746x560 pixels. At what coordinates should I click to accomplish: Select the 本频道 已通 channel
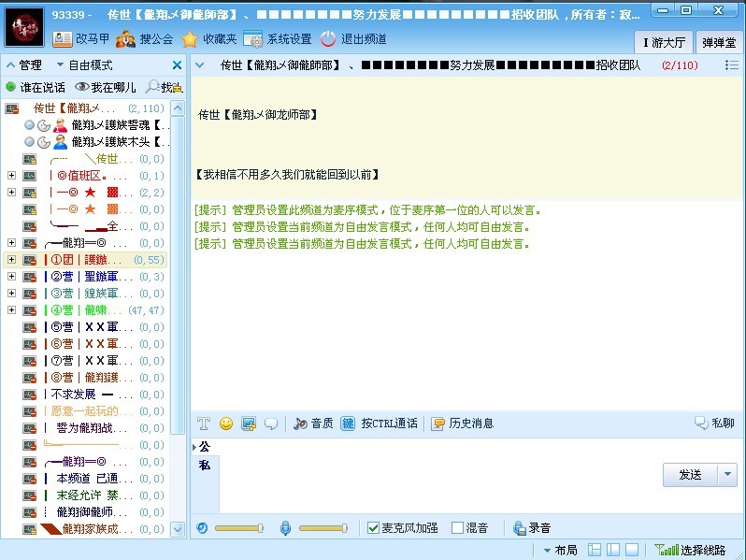click(x=93, y=479)
